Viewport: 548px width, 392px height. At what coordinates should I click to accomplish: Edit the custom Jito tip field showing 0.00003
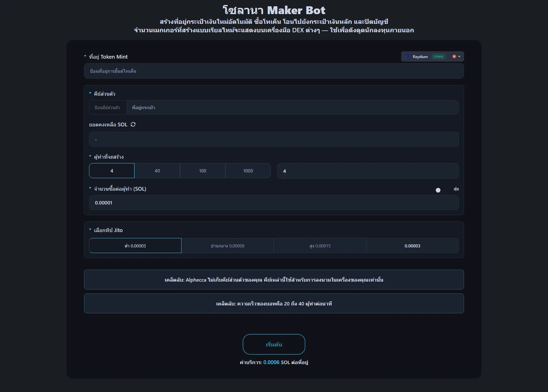click(x=413, y=246)
